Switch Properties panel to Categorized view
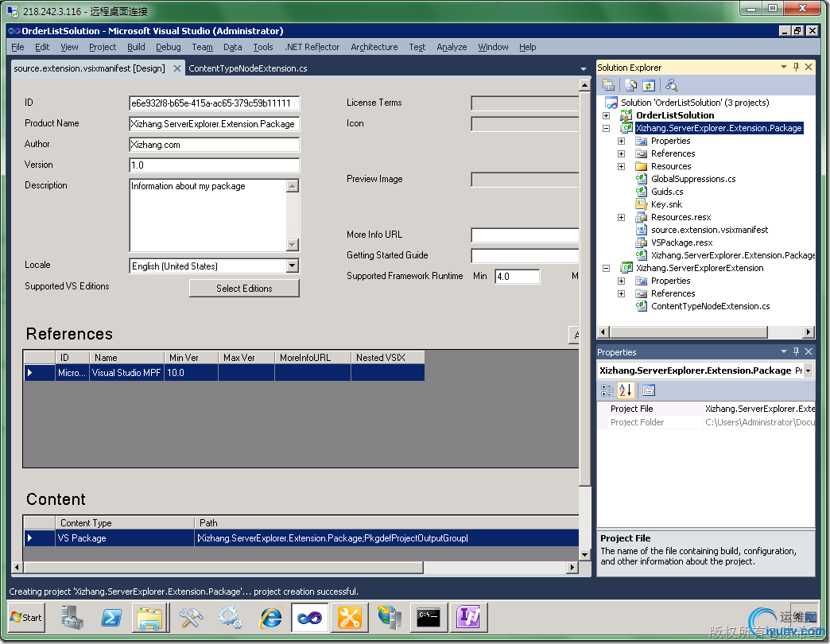 click(607, 390)
